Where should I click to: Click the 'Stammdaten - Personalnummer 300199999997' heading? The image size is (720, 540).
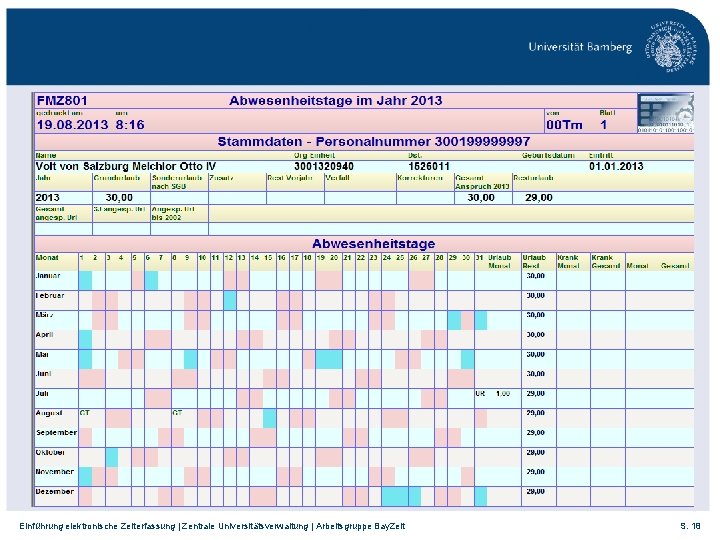pyautogui.click(x=374, y=141)
